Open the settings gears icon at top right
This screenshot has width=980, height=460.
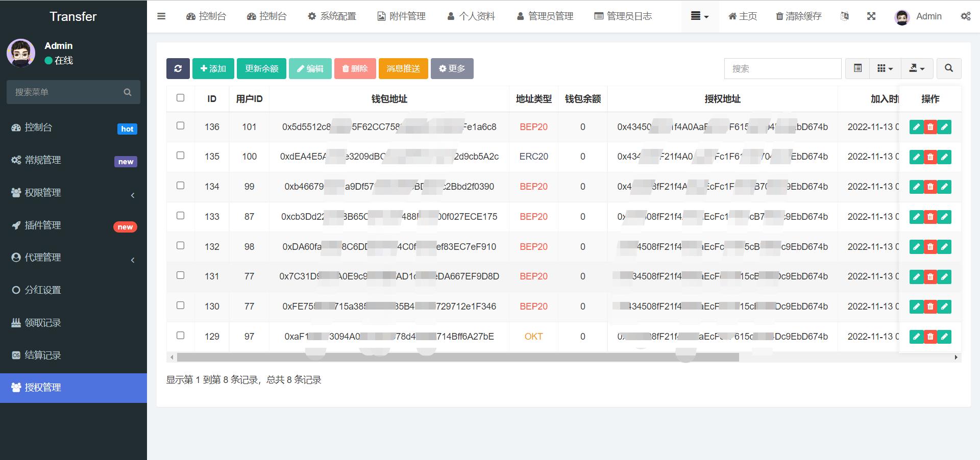[966, 16]
